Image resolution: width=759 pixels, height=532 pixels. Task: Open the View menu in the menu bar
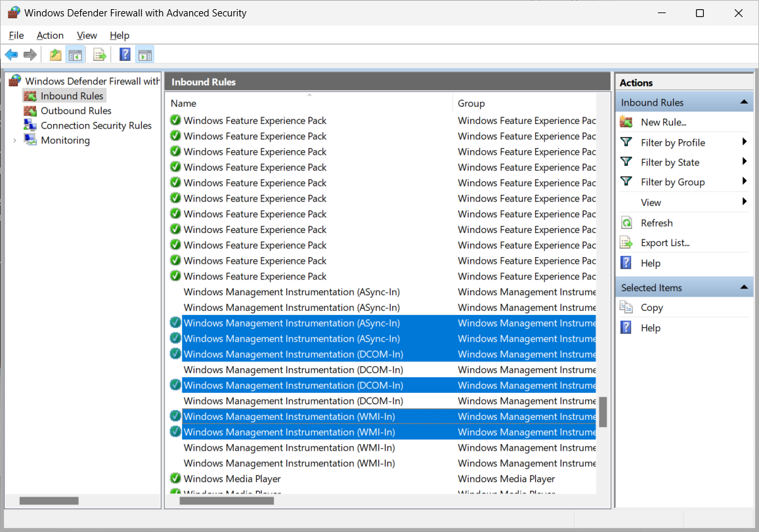click(87, 35)
